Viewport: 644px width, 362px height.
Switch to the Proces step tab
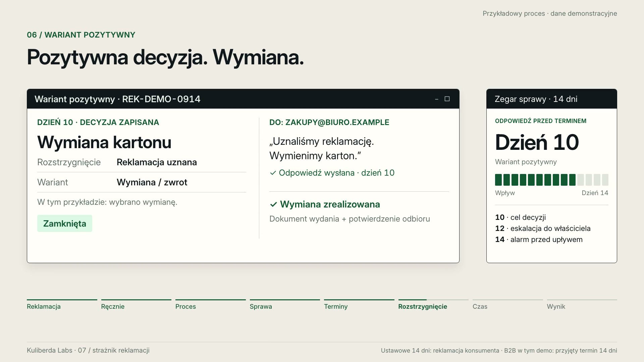coord(211,305)
